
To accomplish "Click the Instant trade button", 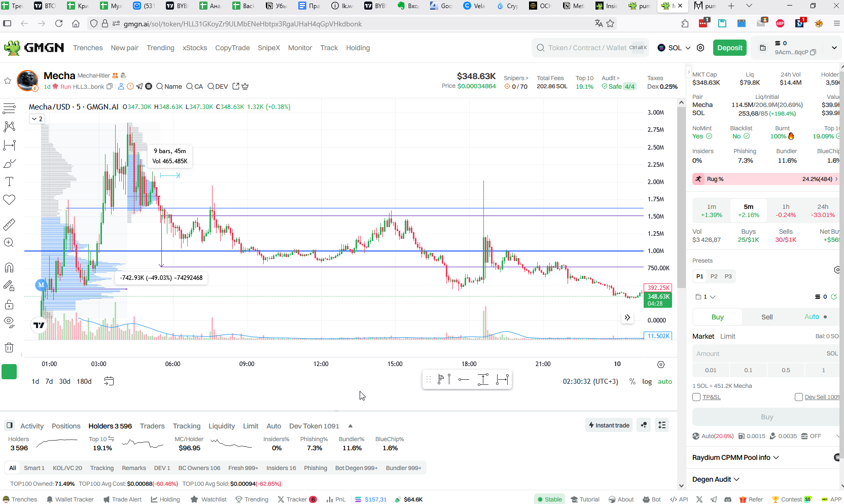I will click(609, 425).
